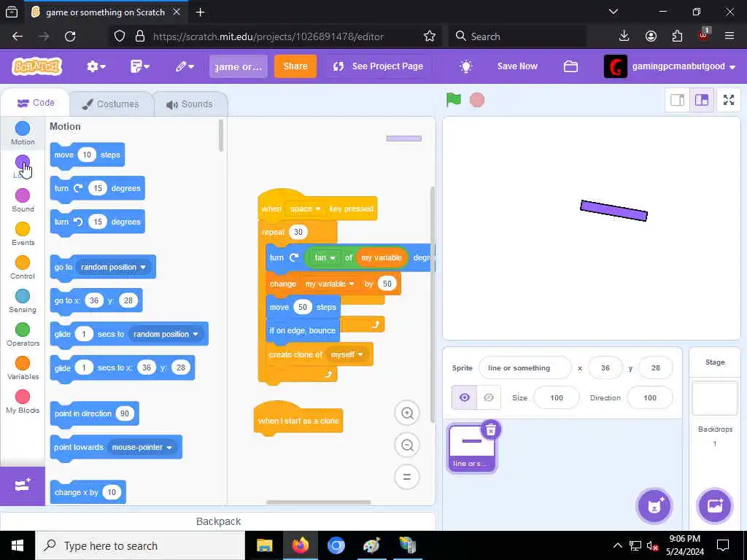Viewport: 747px width, 560px height.
Task: Select the Sensing block category
Action: click(23, 300)
